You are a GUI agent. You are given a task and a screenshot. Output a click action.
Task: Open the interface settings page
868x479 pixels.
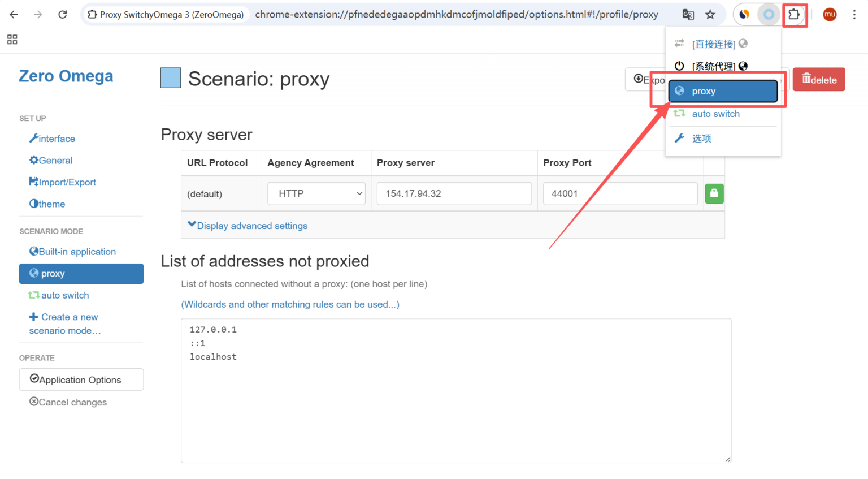(x=52, y=139)
